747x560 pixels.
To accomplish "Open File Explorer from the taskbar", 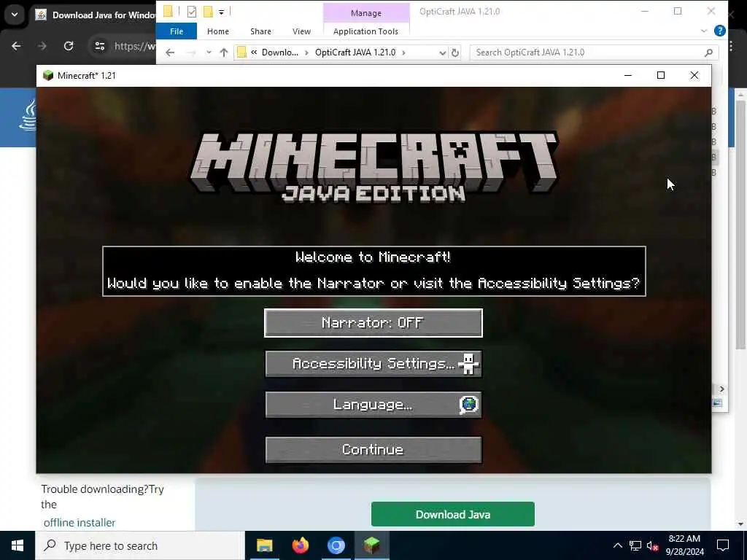I will tap(264, 545).
